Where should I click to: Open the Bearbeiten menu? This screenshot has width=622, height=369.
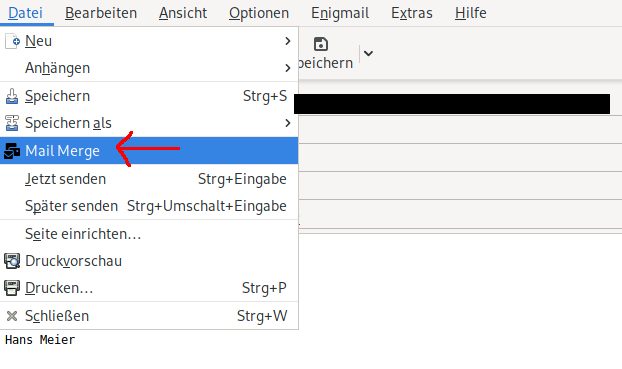(x=101, y=13)
